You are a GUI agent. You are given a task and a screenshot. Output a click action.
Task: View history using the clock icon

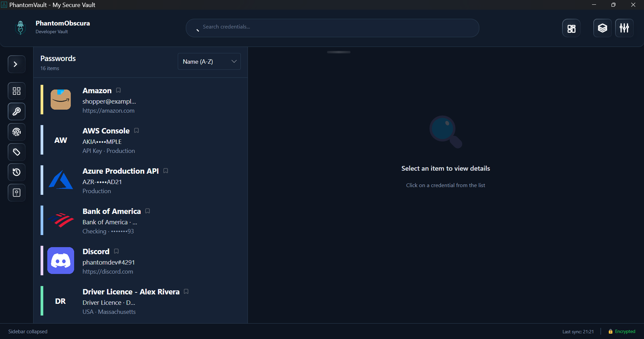[16, 172]
